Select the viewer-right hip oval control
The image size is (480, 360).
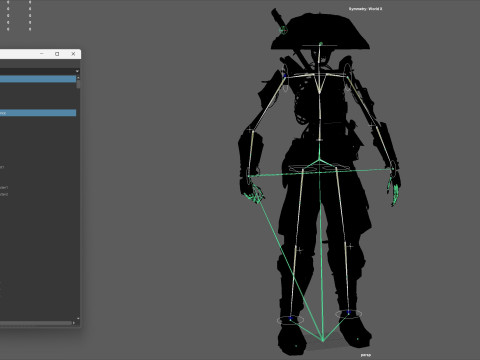(336, 168)
